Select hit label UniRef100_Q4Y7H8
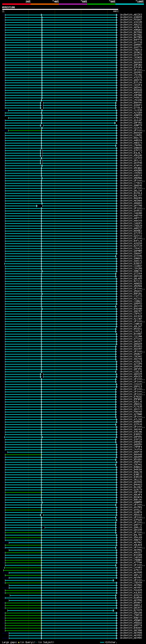This screenshot has height=644, width=146. point(131,206)
